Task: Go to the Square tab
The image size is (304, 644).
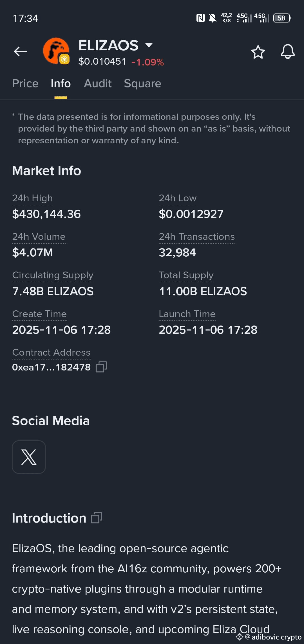Action: tap(142, 83)
